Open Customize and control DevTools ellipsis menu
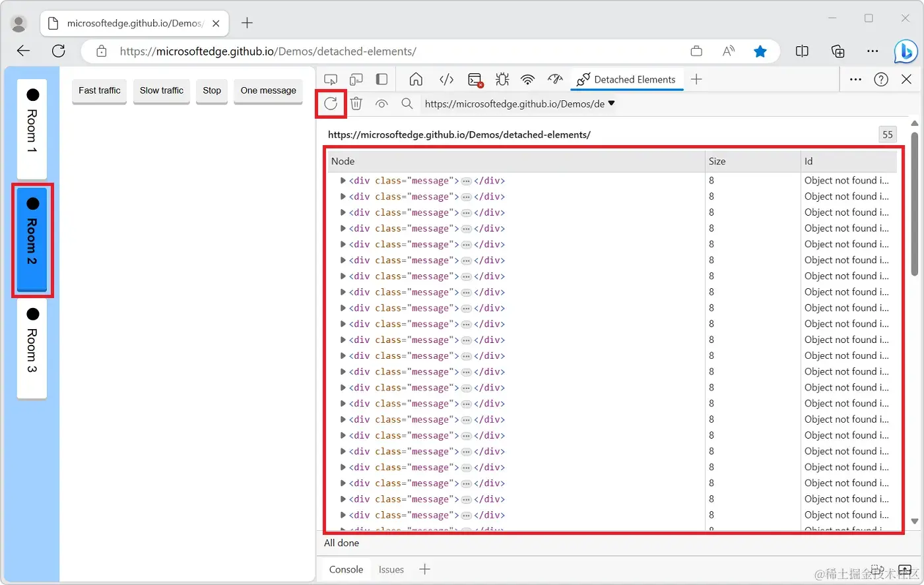This screenshot has height=585, width=924. tap(856, 80)
